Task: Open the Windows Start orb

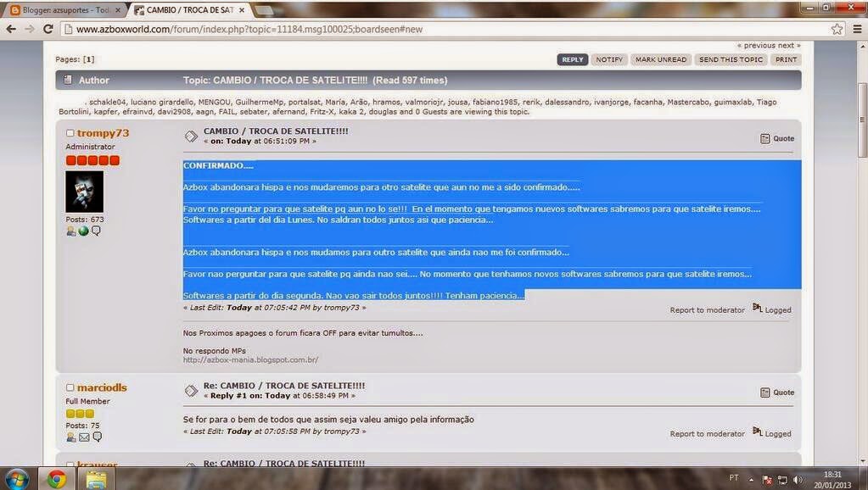Action: tap(17, 479)
